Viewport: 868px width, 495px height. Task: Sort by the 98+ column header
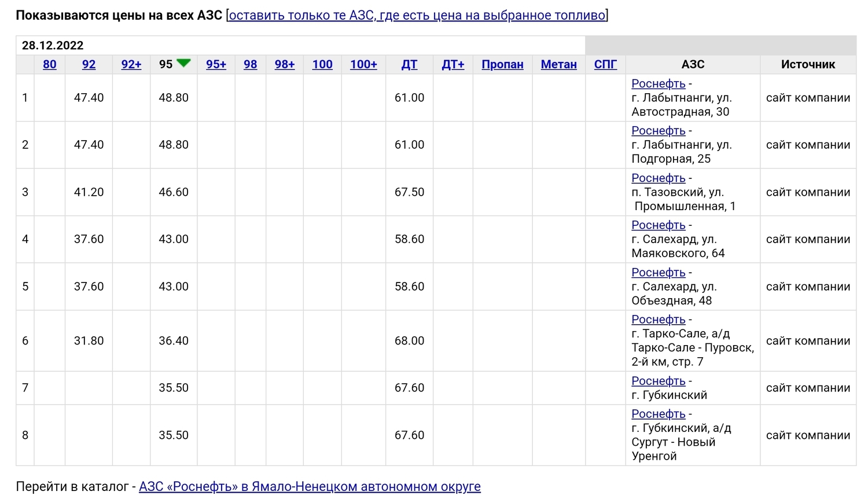(x=285, y=64)
